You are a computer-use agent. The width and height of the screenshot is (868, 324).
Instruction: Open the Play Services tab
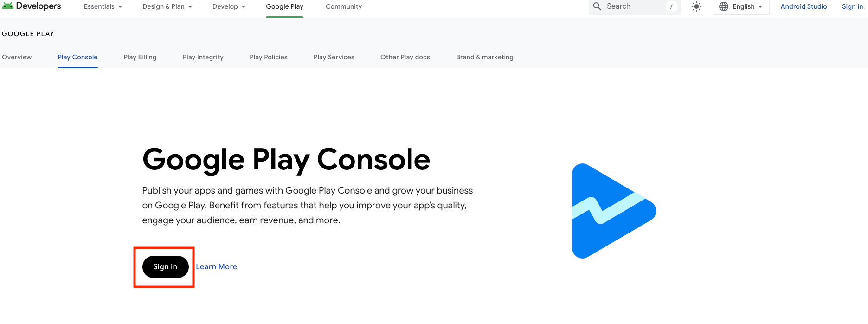(x=334, y=57)
